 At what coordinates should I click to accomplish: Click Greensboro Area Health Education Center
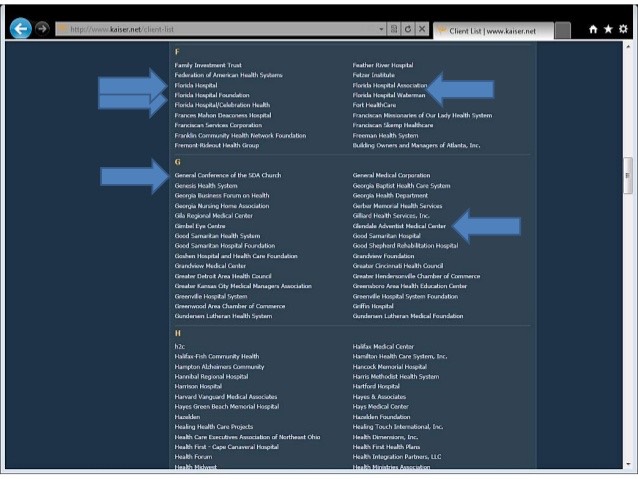click(x=410, y=286)
